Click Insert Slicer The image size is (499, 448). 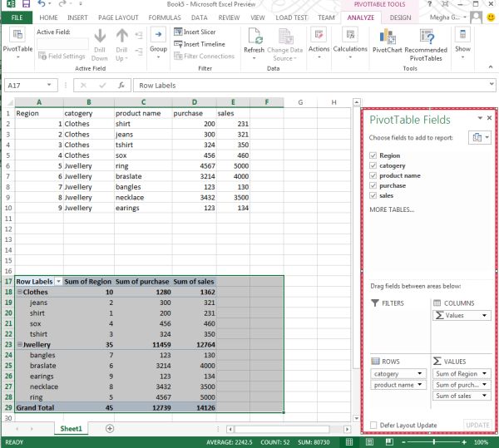pyautogui.click(x=195, y=32)
